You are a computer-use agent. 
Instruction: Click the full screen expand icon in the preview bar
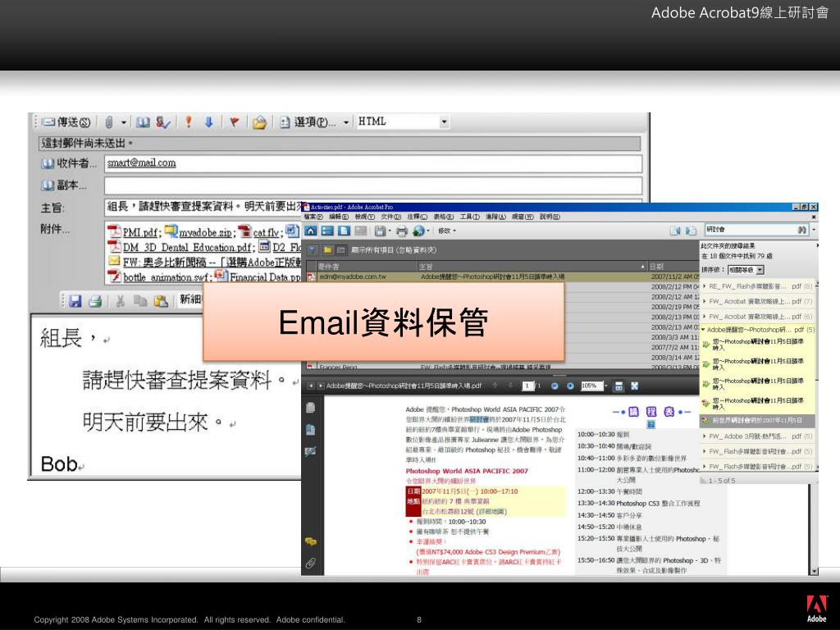click(x=635, y=386)
